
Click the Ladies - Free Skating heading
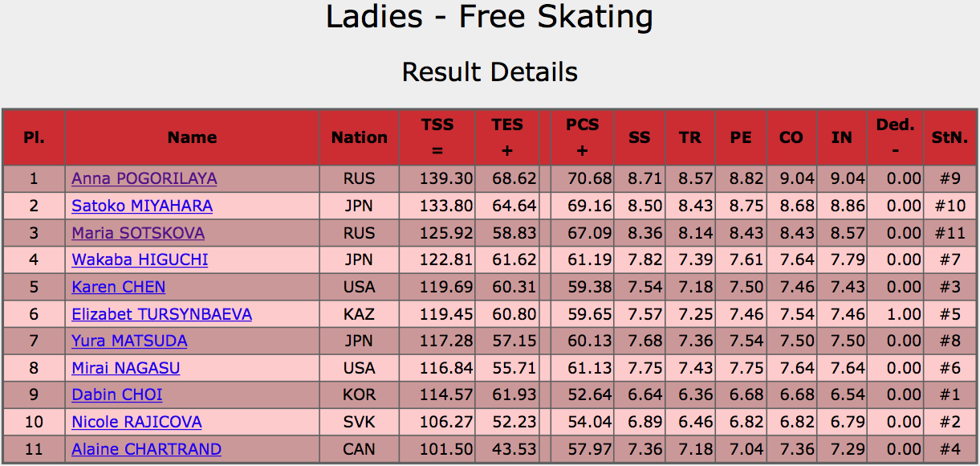(x=490, y=17)
